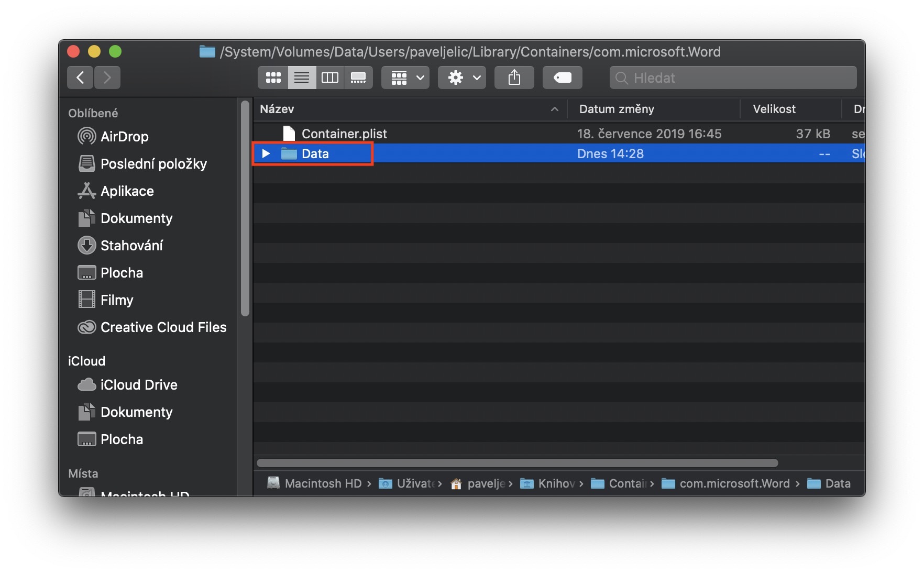Open Stahování in the sidebar
This screenshot has height=574, width=924.
[120, 245]
